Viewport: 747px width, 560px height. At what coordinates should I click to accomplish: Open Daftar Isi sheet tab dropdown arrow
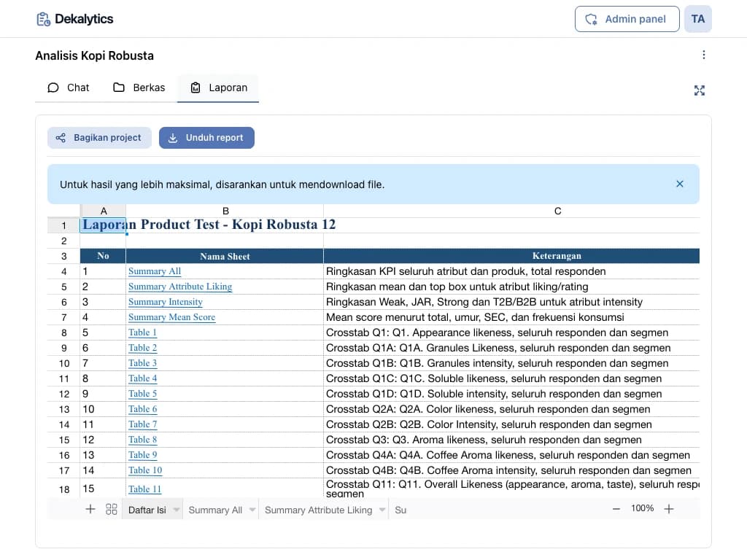tap(177, 510)
